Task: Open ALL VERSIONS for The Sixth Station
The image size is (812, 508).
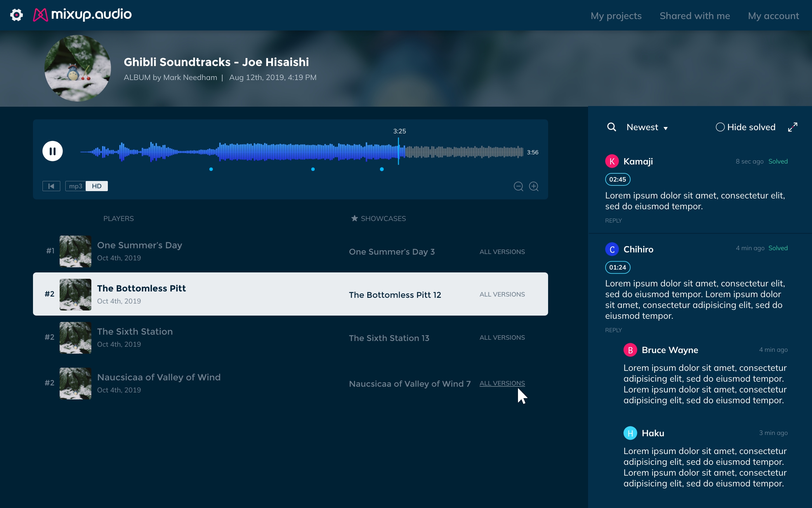Action: tap(502, 337)
